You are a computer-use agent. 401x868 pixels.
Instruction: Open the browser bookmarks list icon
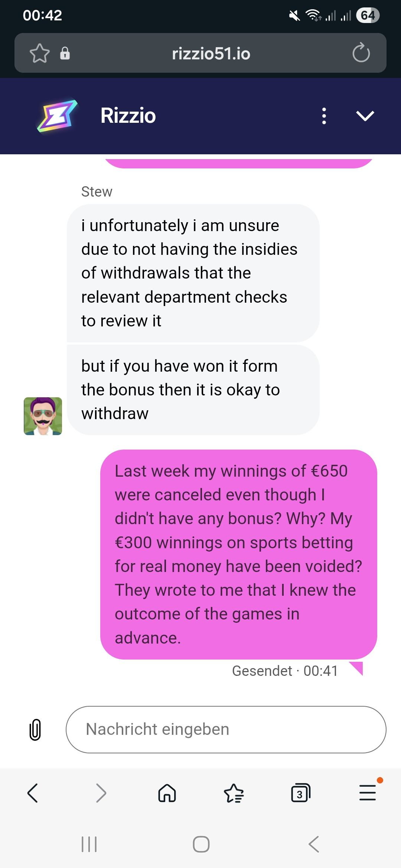(x=234, y=793)
